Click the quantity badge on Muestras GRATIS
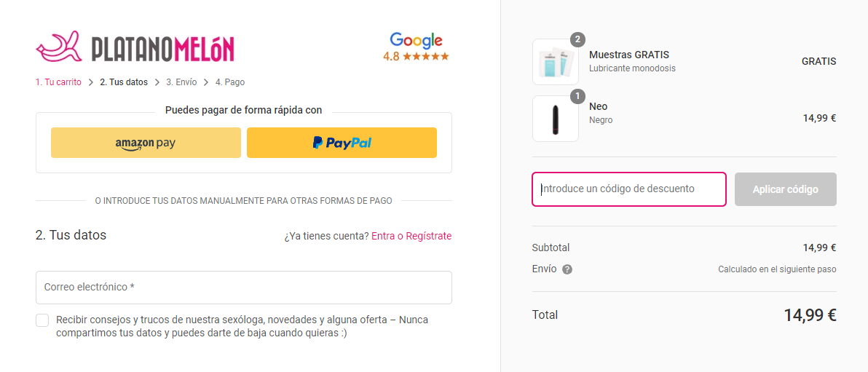 click(x=577, y=39)
